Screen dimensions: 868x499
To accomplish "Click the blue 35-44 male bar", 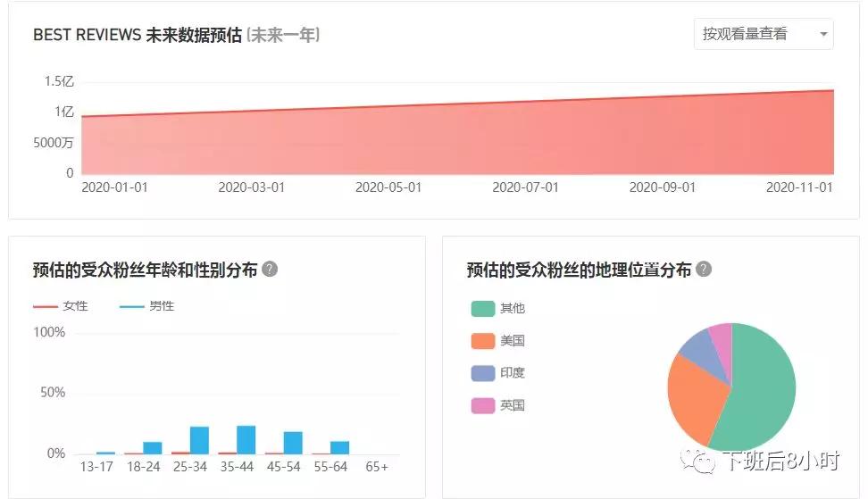I will (x=246, y=439).
